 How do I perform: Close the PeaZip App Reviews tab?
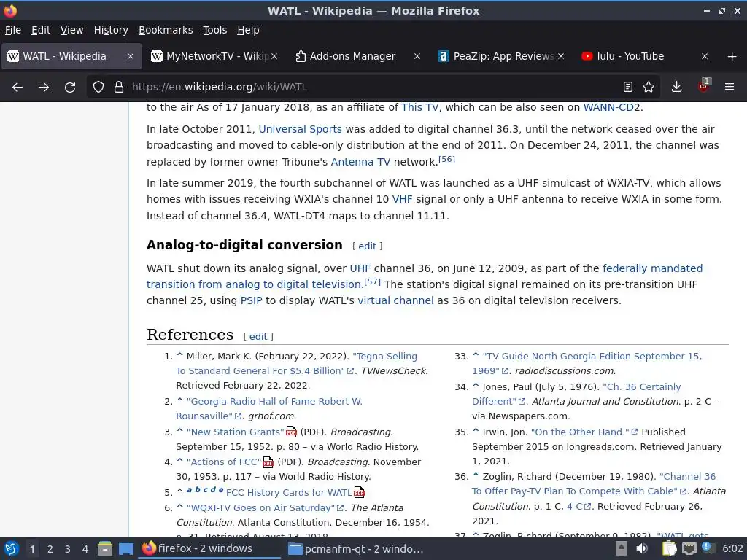(561, 56)
